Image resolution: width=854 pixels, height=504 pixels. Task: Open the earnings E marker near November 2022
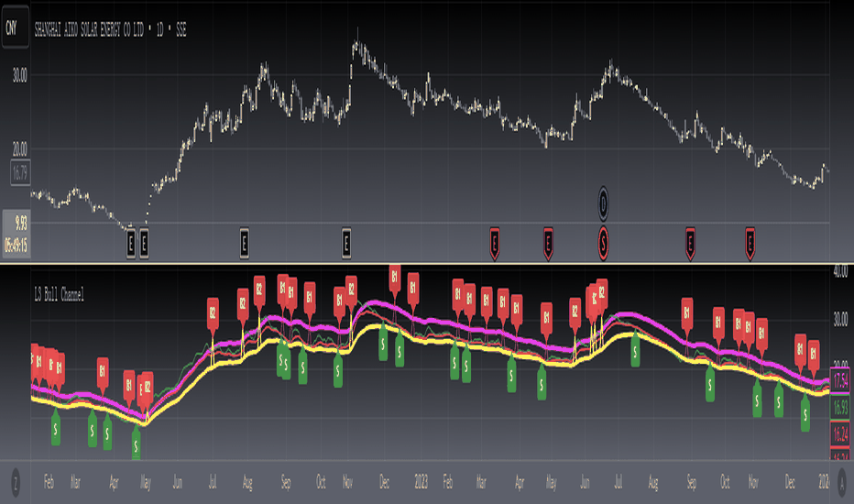pyautogui.click(x=346, y=243)
